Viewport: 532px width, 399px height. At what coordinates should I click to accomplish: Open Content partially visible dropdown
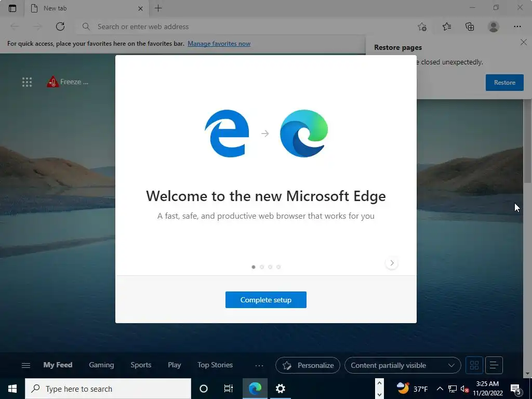point(403,365)
